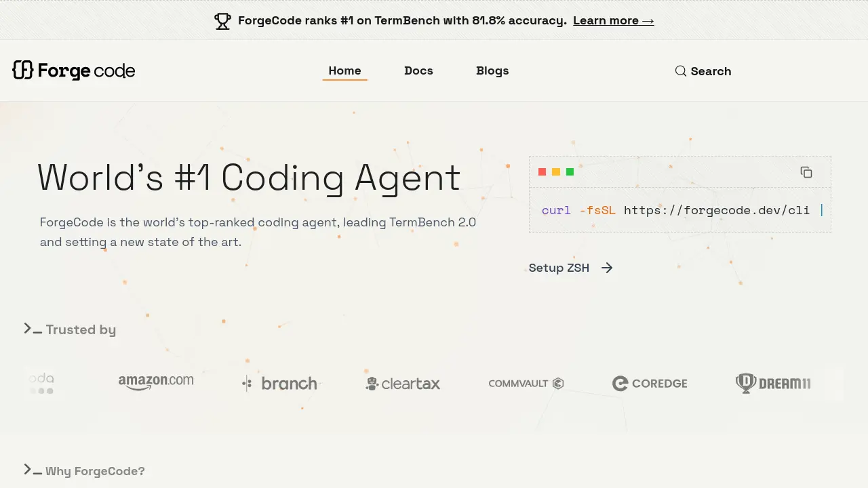Viewport: 868px width, 488px height.
Task: Click the Dream11 logo
Action: click(x=773, y=384)
